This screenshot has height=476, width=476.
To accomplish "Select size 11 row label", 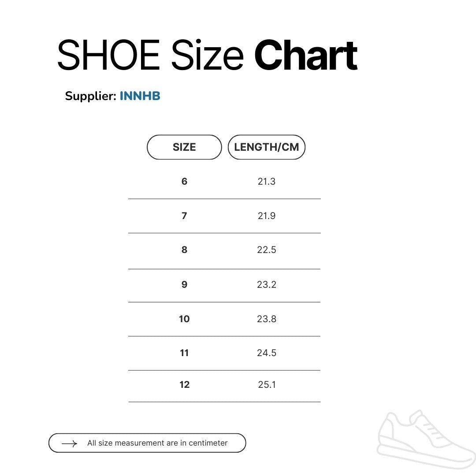I will [184, 353].
